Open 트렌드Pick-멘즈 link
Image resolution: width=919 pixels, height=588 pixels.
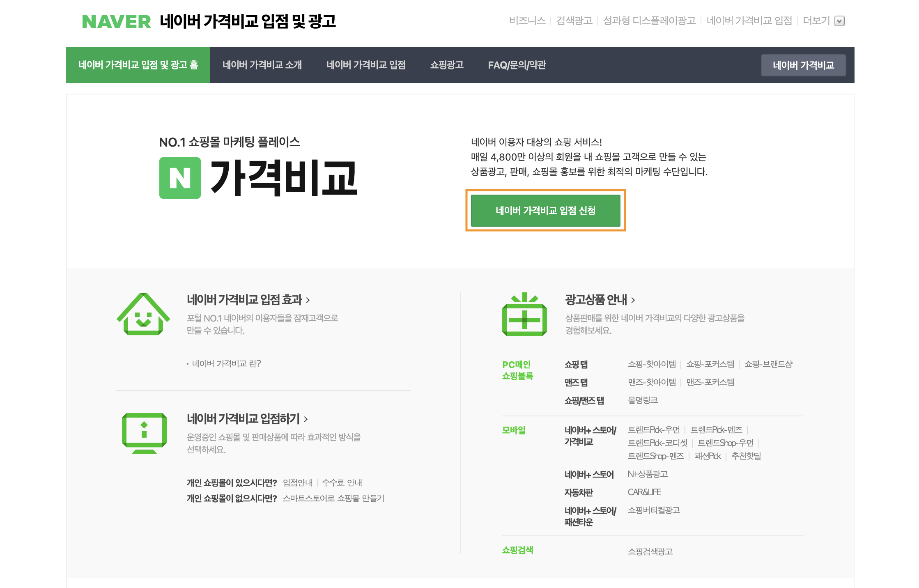(716, 430)
